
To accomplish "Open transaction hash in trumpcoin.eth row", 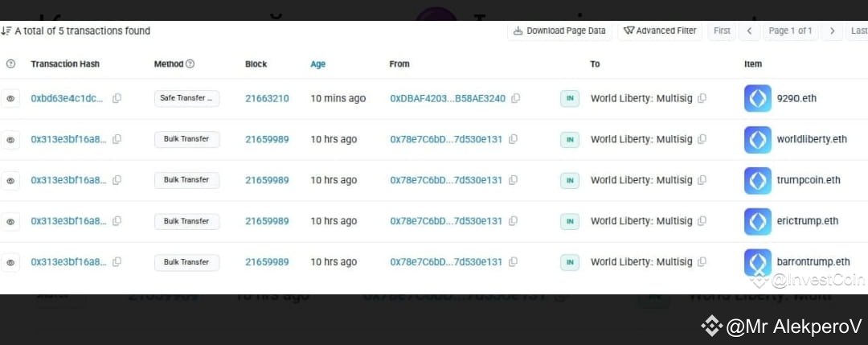I will pos(68,180).
